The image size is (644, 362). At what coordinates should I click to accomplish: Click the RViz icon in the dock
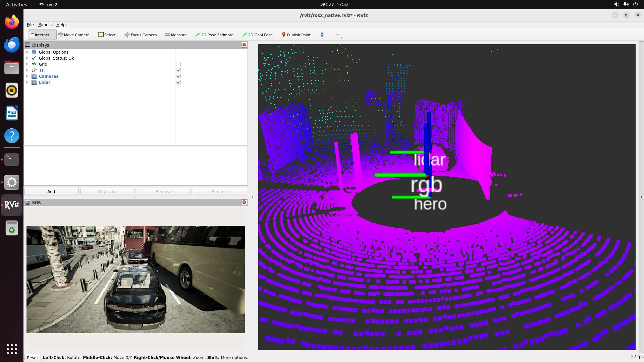point(12,205)
